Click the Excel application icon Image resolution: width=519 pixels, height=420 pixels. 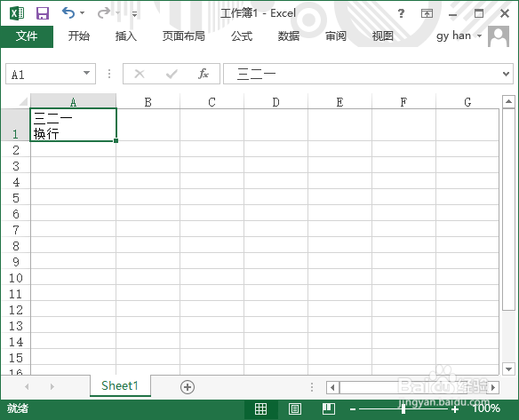click(x=17, y=13)
